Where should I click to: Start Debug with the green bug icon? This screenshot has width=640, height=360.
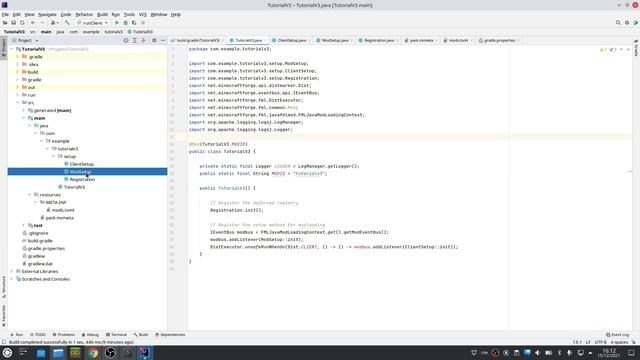pyautogui.click(x=126, y=23)
